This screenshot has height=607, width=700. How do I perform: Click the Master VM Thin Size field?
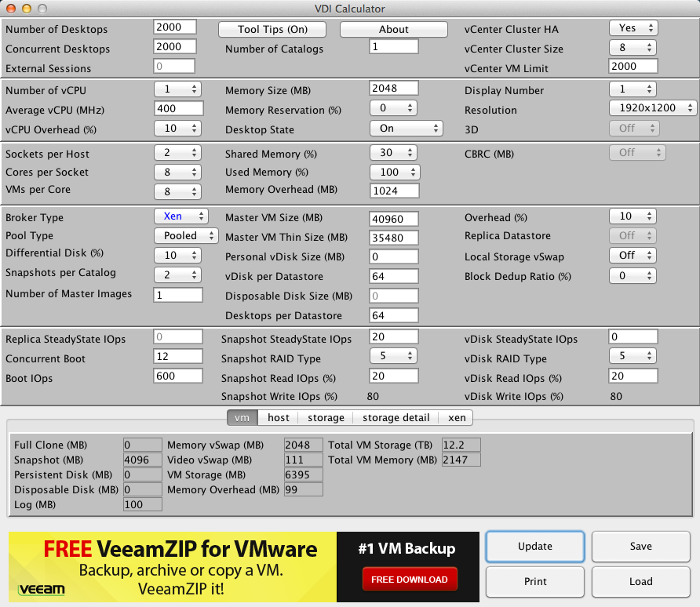tap(394, 238)
